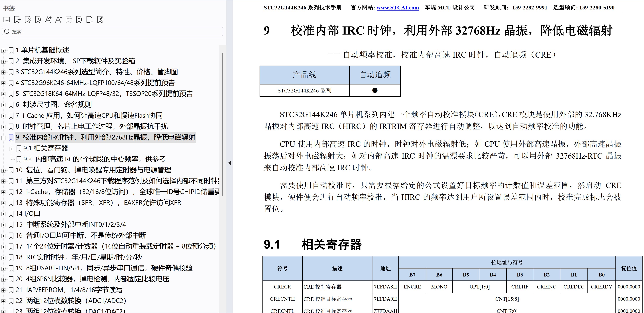Viewport: 644px width, 313px height.
Task: Decrease bookmark font size with A- icon
Action: tap(58, 19)
